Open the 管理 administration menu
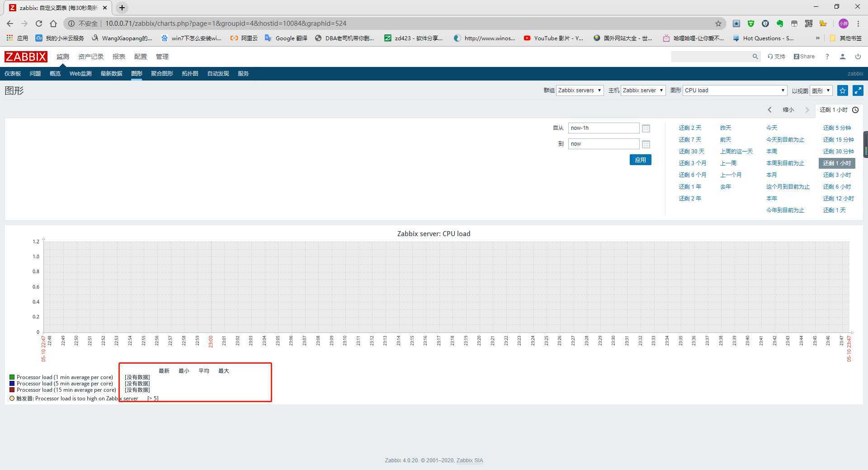868x470 pixels. (162, 57)
